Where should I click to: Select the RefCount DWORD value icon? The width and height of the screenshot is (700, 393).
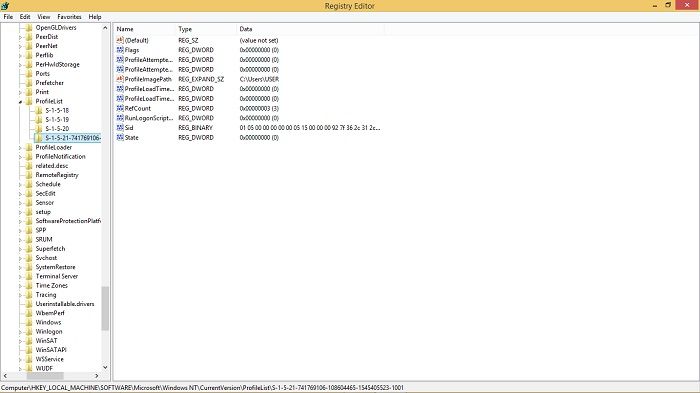coord(120,108)
